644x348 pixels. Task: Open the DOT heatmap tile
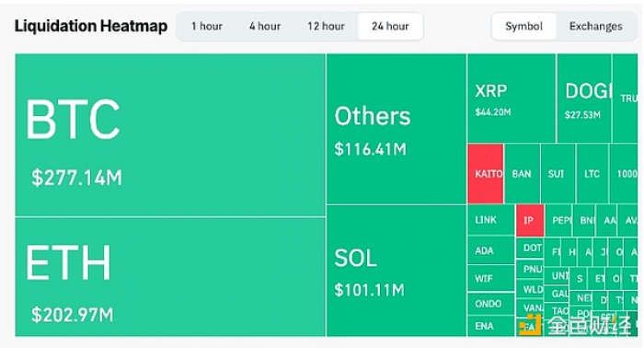pos(530,249)
